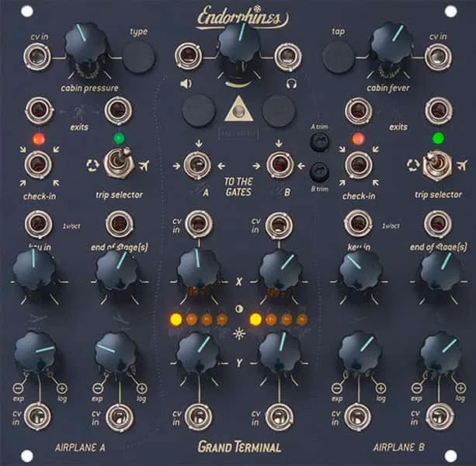Screen dimensions: 476x466
Task: Click the TO THE GATES jack B
Action: [x=280, y=165]
